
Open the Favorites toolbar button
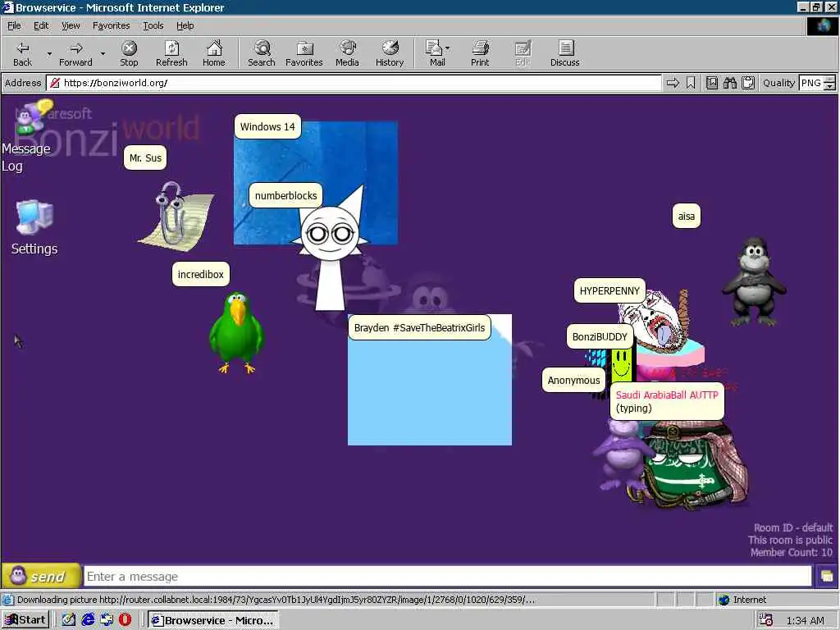304,53
